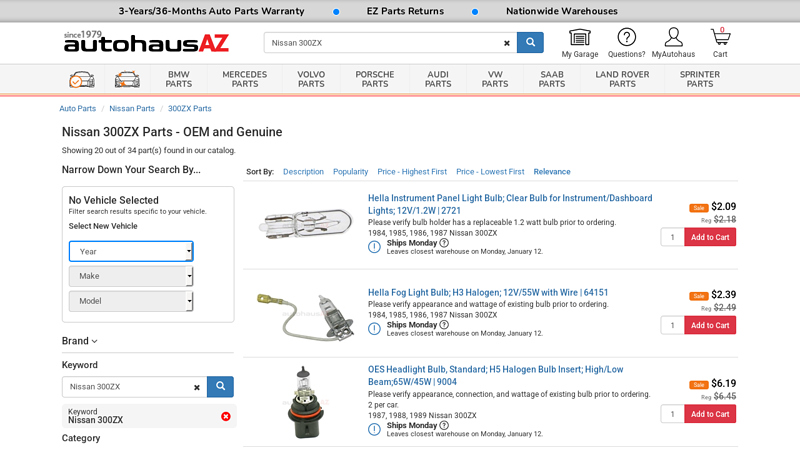Open Mercedes Parts menu

(245, 79)
